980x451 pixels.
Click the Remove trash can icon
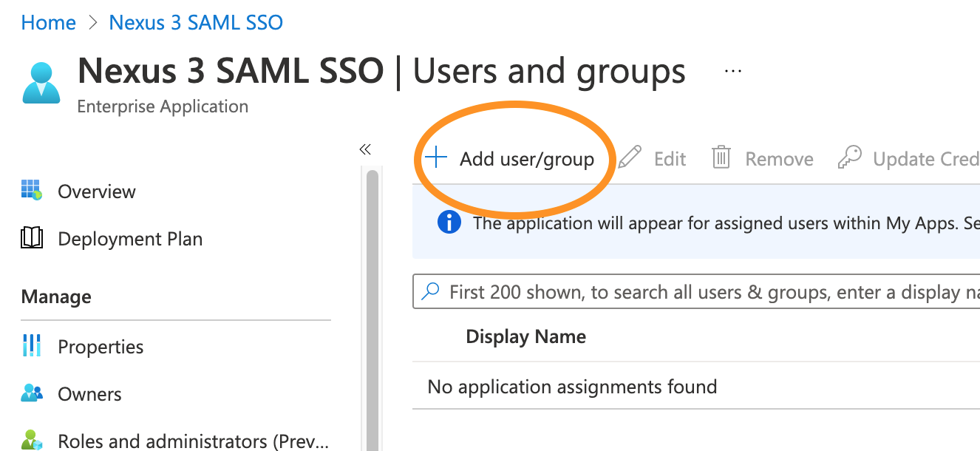pyautogui.click(x=721, y=158)
